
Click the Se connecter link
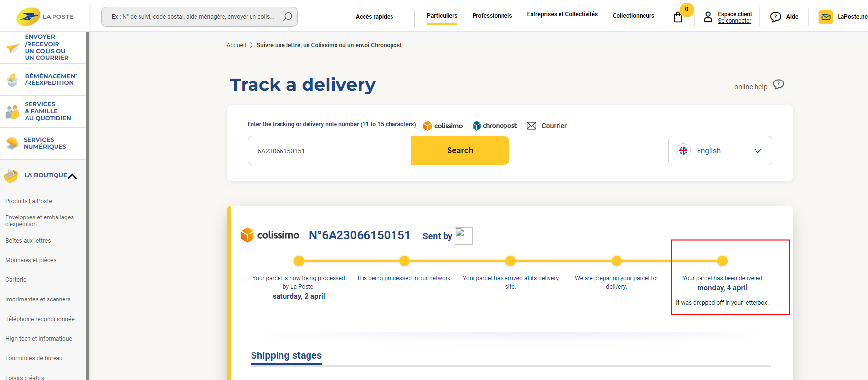734,21
